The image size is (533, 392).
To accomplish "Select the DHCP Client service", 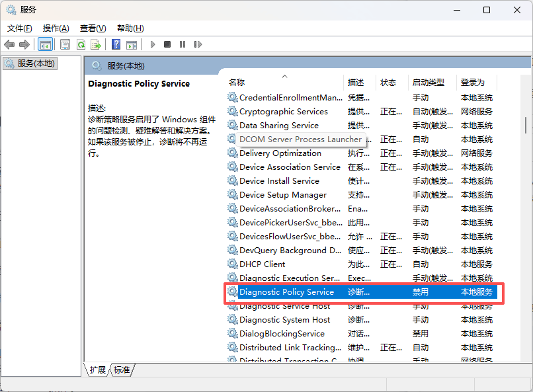I will tap(361, 264).
